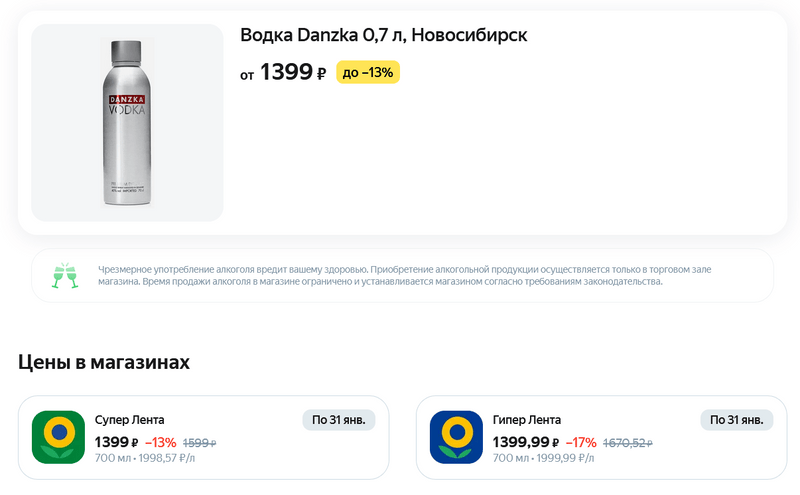Click the product title 'Водка Danzka 0,7 л, Новосибирск'

pyautogui.click(x=383, y=36)
